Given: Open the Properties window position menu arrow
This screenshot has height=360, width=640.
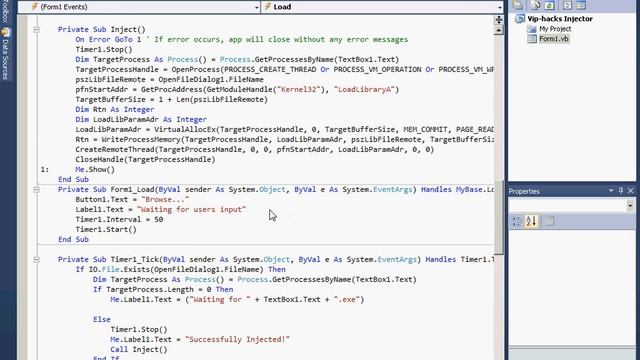Looking at the screenshot, I should click(611, 191).
